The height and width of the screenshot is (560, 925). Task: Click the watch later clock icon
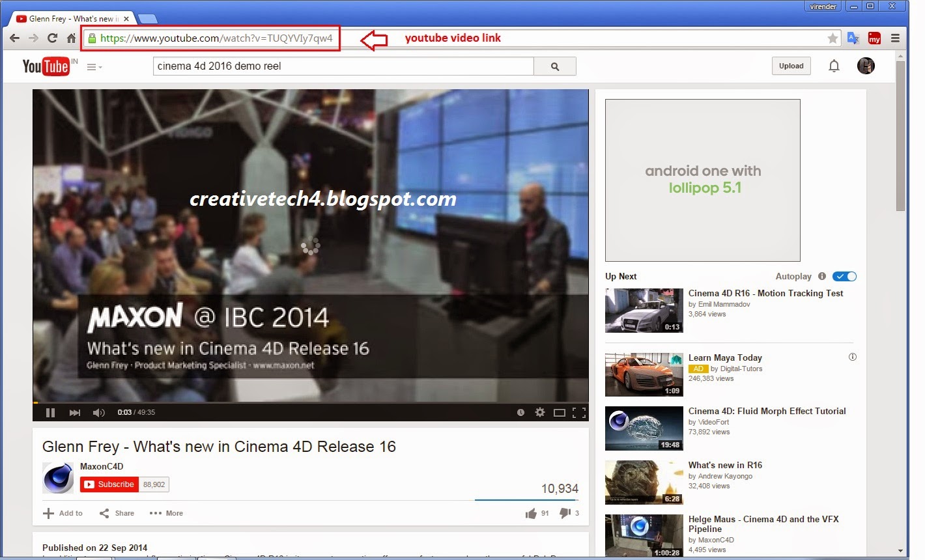520,412
